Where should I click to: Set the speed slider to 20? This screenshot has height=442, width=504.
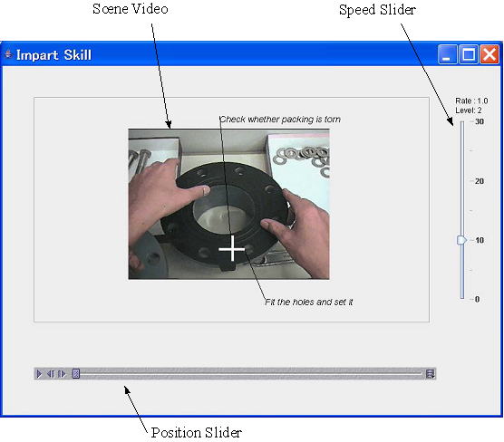tap(462, 181)
